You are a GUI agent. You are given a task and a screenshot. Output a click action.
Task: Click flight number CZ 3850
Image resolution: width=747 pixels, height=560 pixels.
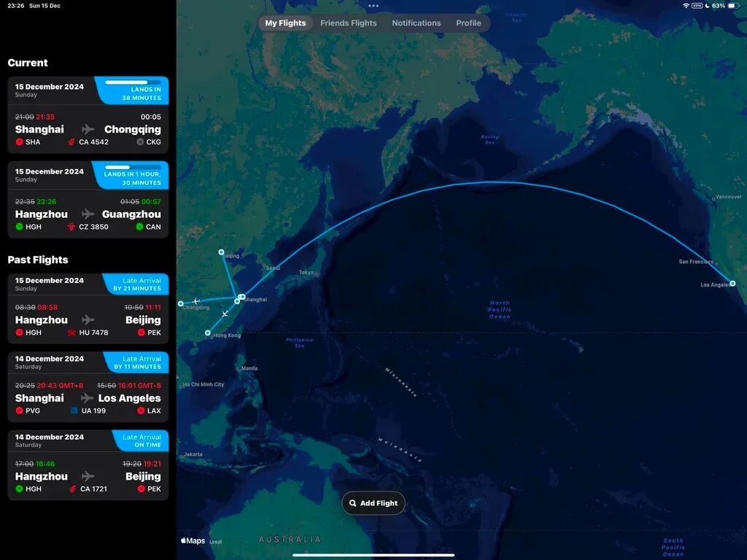coord(93,227)
